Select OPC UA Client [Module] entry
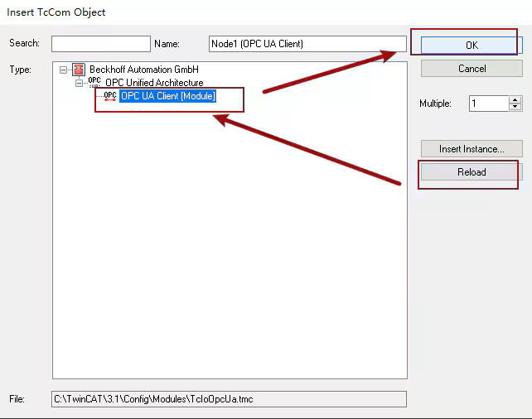The width and height of the screenshot is (532, 419). tap(168, 96)
